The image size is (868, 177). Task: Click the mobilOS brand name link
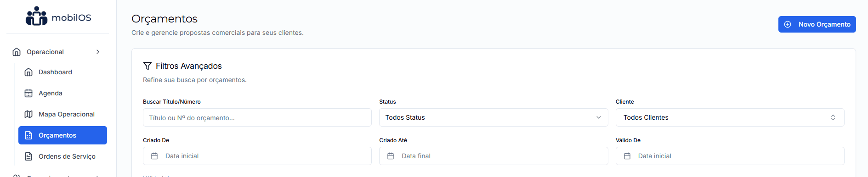coord(72,17)
